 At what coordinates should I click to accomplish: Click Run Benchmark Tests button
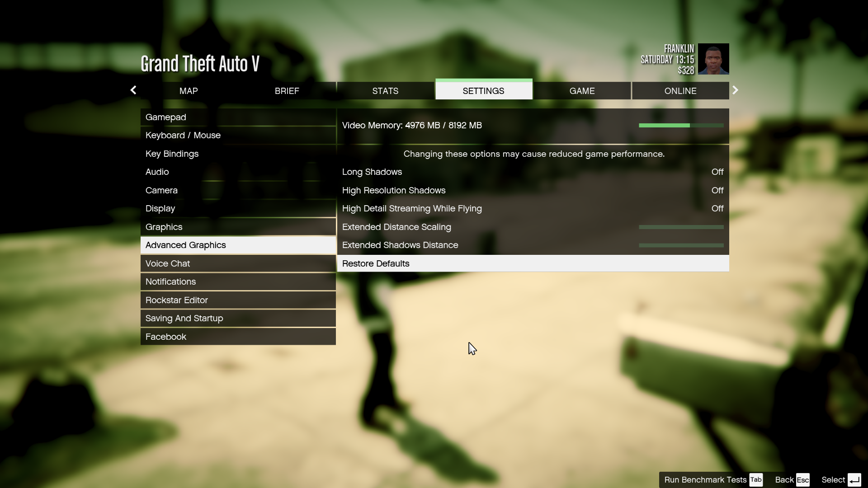tap(705, 480)
